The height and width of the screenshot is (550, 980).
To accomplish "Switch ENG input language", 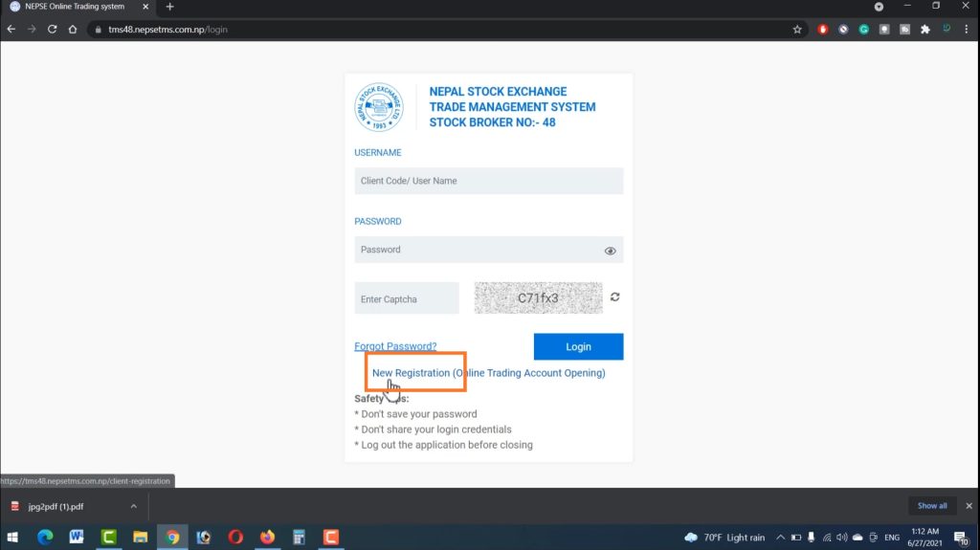I will (892, 538).
